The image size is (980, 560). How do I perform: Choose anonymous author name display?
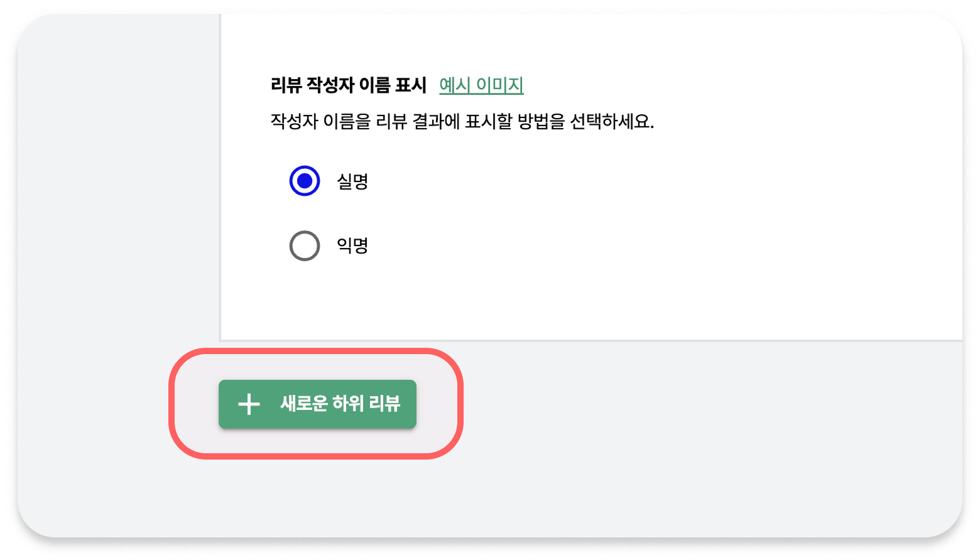(305, 245)
